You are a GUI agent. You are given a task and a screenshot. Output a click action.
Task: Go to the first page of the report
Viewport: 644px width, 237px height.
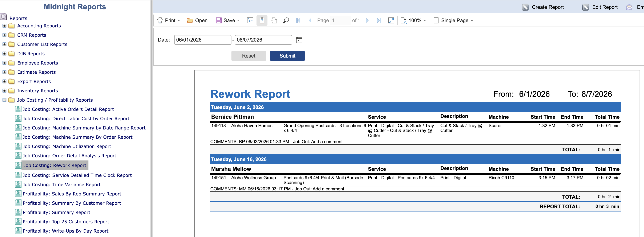298,20
